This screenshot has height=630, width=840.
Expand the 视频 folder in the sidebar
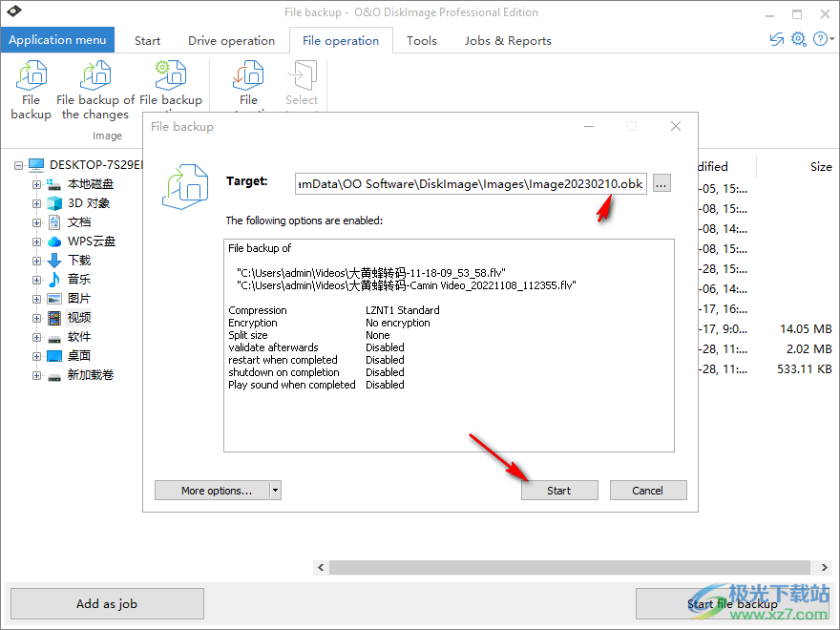(x=35, y=317)
